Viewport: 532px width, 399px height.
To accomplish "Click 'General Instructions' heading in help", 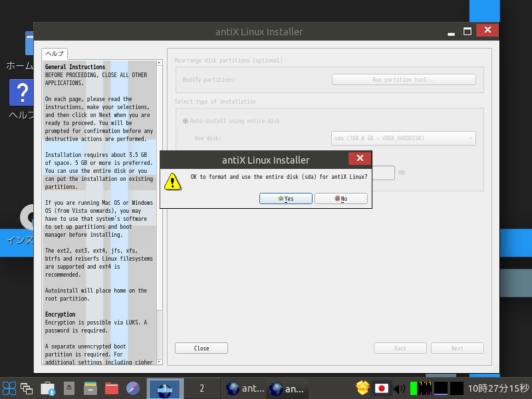I will tap(75, 67).
